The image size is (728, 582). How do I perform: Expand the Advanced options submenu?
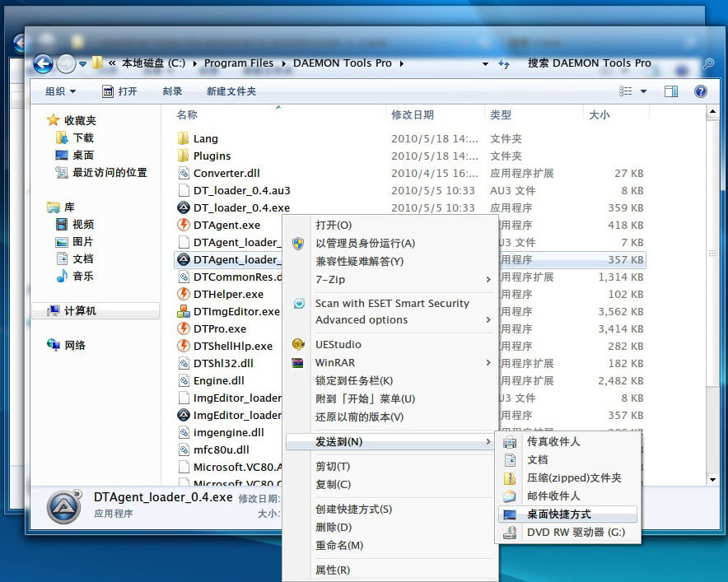390,319
